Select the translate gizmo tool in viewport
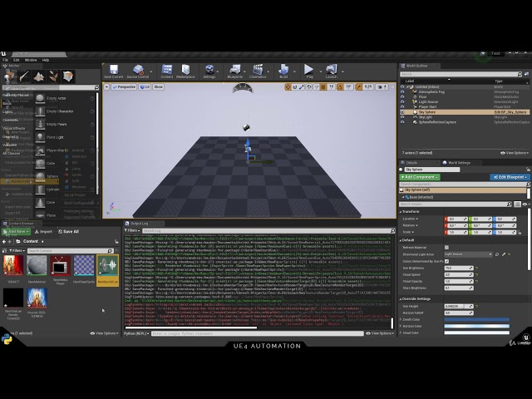532x399 pixels. 288,87
